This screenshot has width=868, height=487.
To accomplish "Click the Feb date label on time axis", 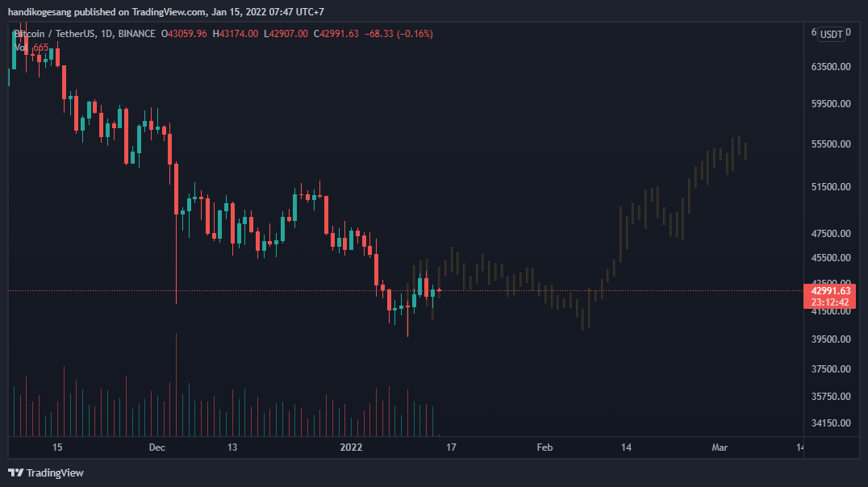I will [545, 447].
